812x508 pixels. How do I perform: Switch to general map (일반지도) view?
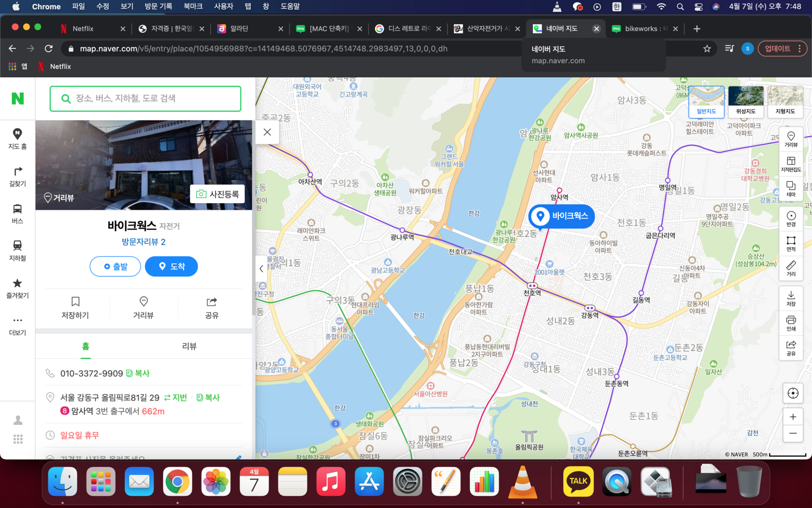(x=707, y=102)
